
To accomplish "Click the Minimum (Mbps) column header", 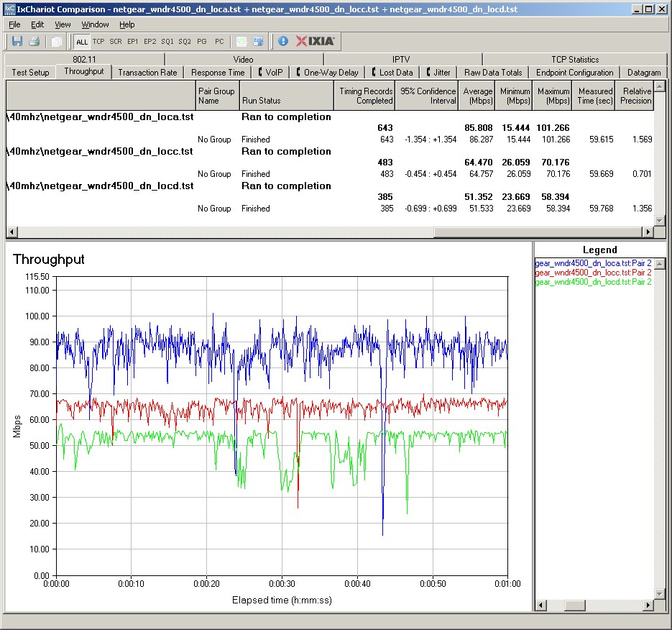I will (x=513, y=96).
